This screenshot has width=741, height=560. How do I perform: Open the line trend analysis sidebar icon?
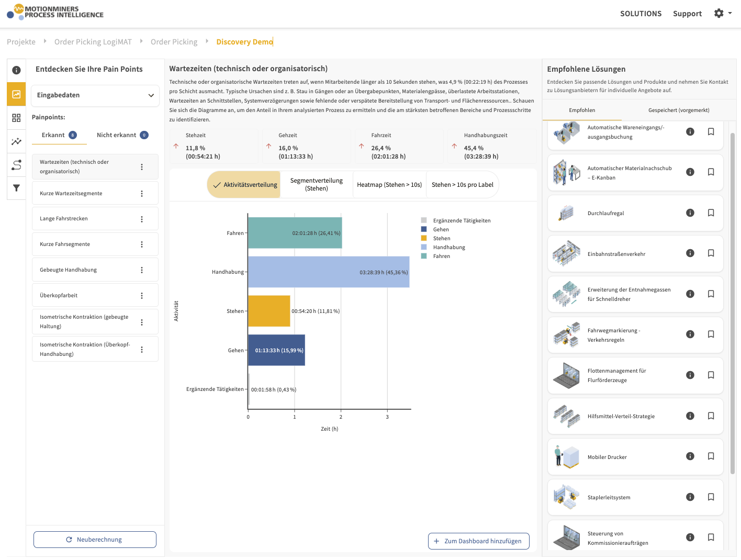point(16,141)
